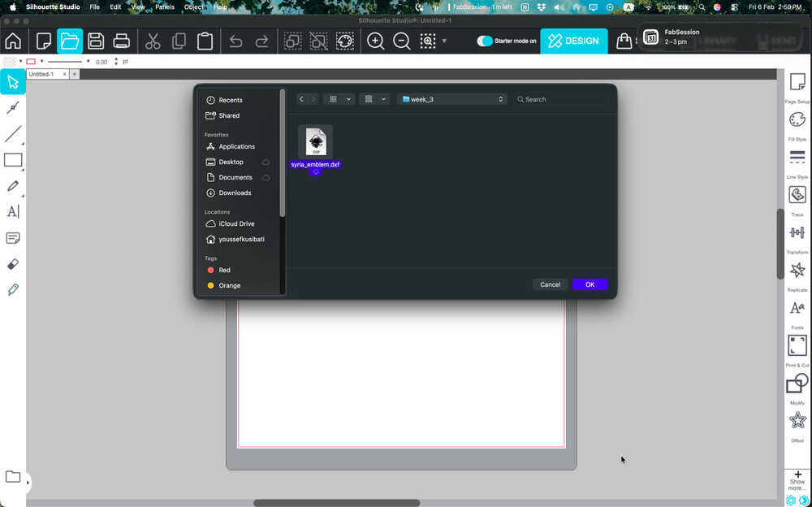Viewport: 812px width, 507px height.
Task: Choose the Edit Points tool
Action: 13,107
